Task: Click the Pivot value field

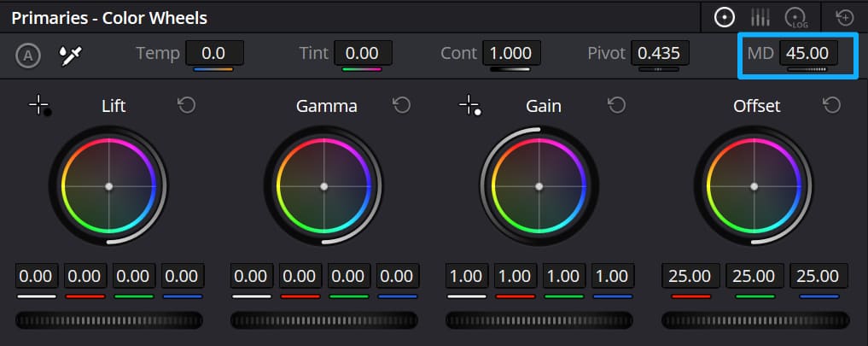Action: [660, 53]
